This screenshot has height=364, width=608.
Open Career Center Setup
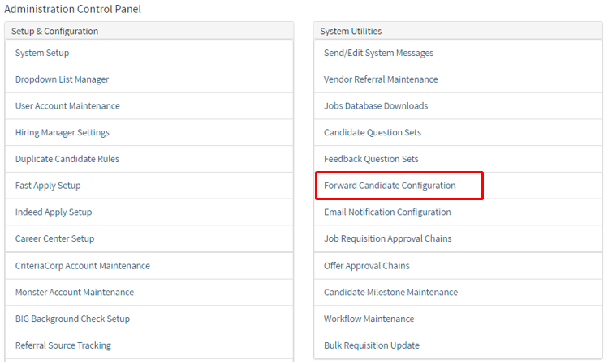[x=54, y=238]
